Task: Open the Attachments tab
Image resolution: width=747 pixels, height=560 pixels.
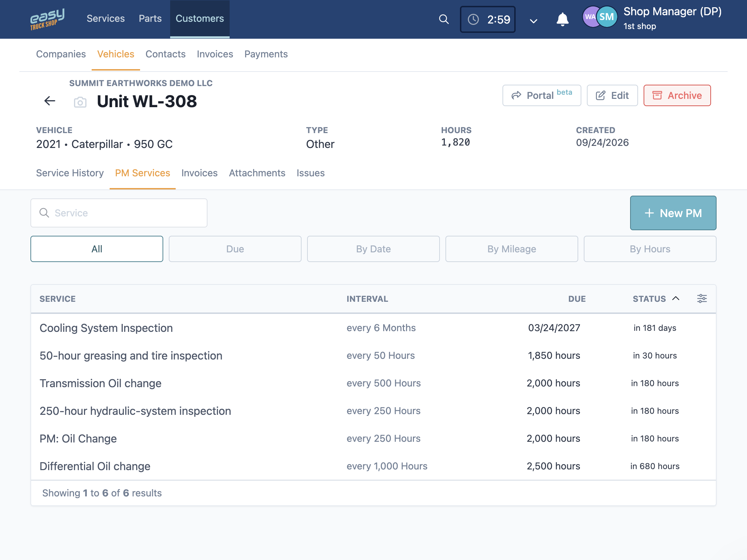Action: (257, 173)
